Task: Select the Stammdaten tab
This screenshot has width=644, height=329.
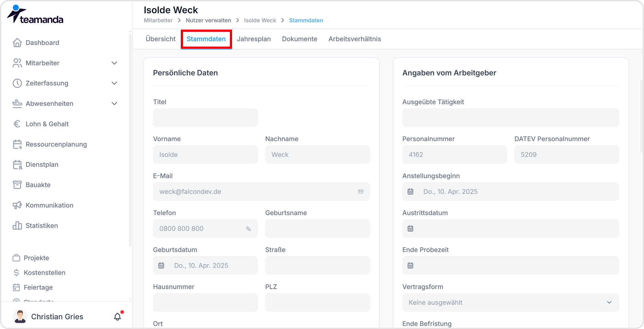Action: click(x=206, y=39)
